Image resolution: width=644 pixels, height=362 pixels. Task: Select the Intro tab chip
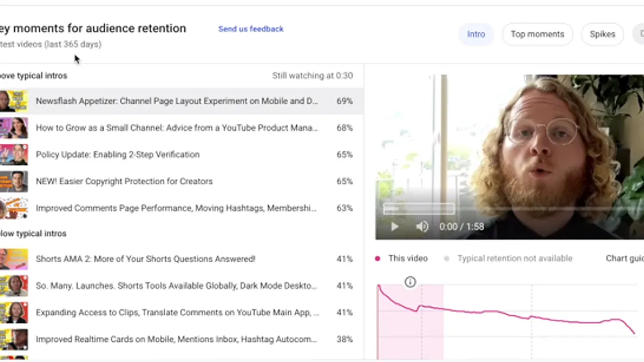476,34
